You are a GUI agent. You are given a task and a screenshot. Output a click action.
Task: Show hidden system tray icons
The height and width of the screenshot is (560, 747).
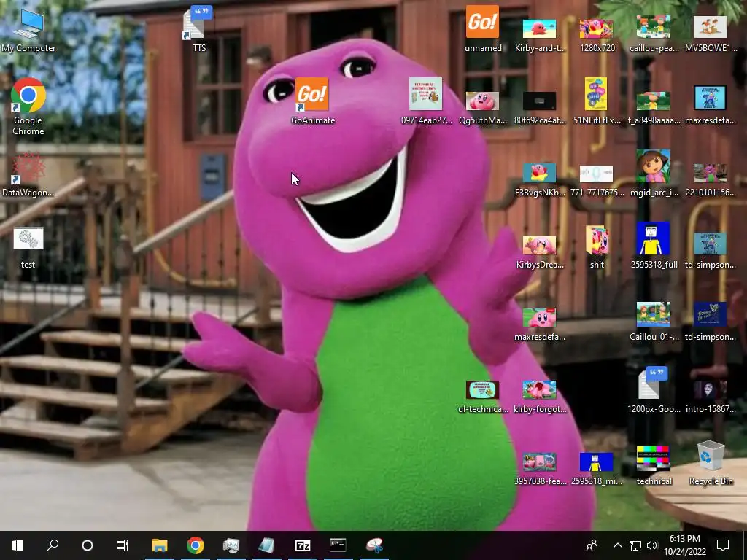tap(617, 545)
